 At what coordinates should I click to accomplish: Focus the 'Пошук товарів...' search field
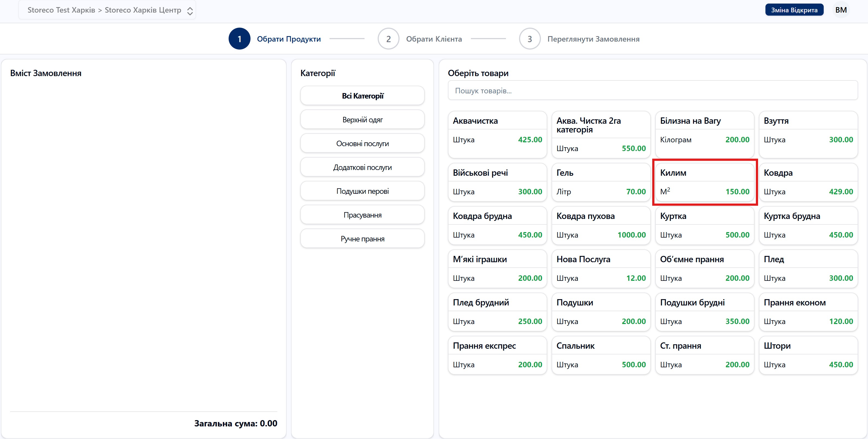point(652,91)
